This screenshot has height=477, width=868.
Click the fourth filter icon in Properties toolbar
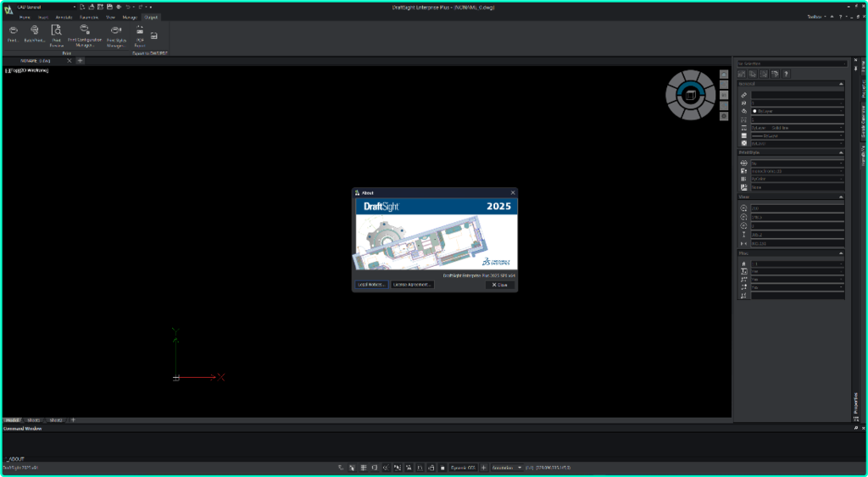pyautogui.click(x=775, y=74)
